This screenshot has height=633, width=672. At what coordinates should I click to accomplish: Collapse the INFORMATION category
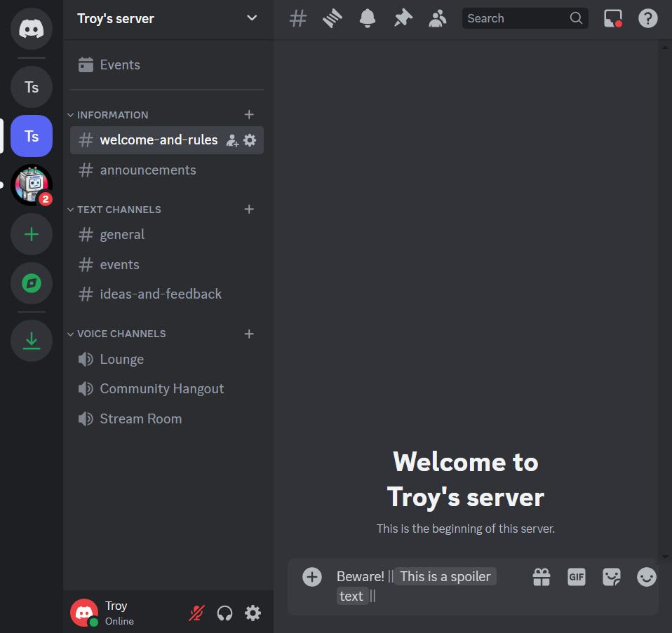(x=112, y=115)
